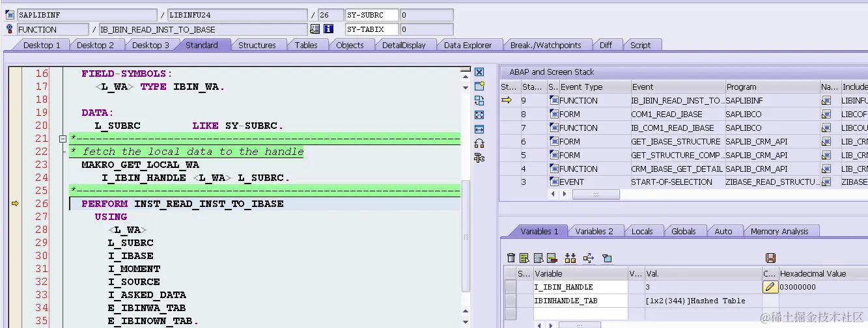Click the stack table horizontal scrollbar thumb
Viewport: 868px width, 328px height.
click(x=595, y=194)
